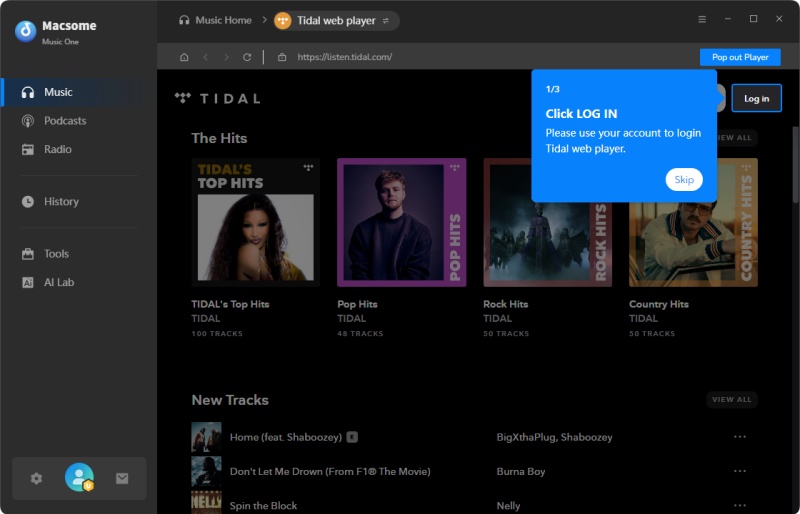Click the lock icon beside the URL
800x514 pixels.
click(x=282, y=57)
